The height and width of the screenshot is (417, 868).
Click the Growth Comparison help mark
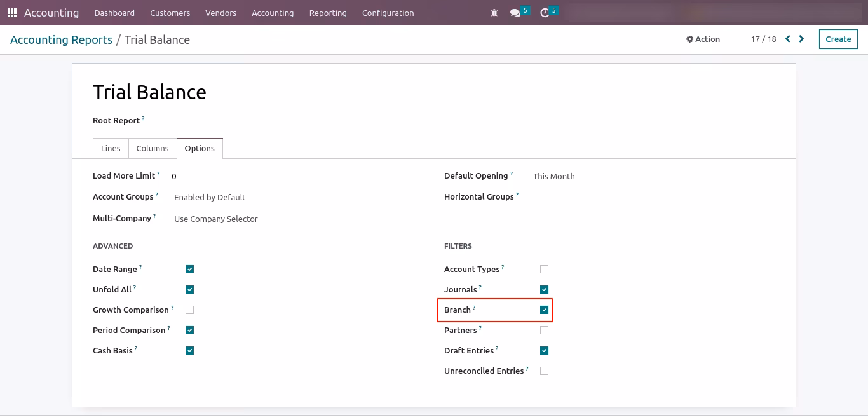pyautogui.click(x=172, y=308)
